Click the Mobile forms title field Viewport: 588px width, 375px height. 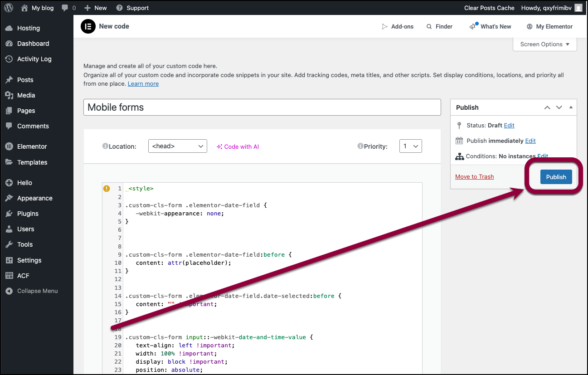click(x=262, y=107)
